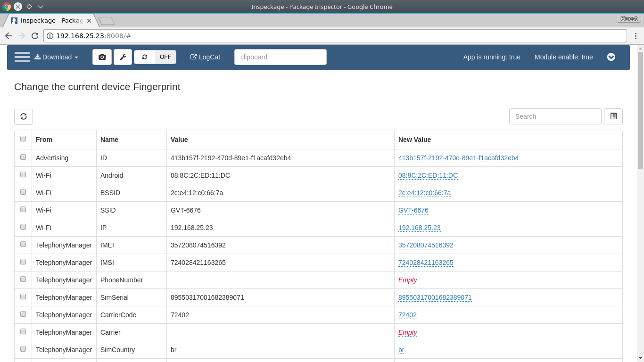Viewport: 644px width, 362px height.
Task: Toggle the auto-refresh OFF switch
Action: 155,57
